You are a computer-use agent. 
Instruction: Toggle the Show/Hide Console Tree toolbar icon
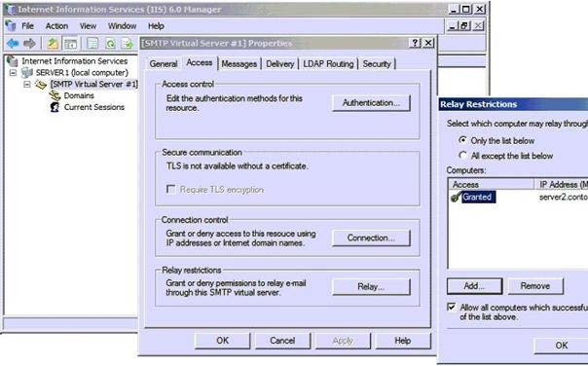[x=70, y=44]
